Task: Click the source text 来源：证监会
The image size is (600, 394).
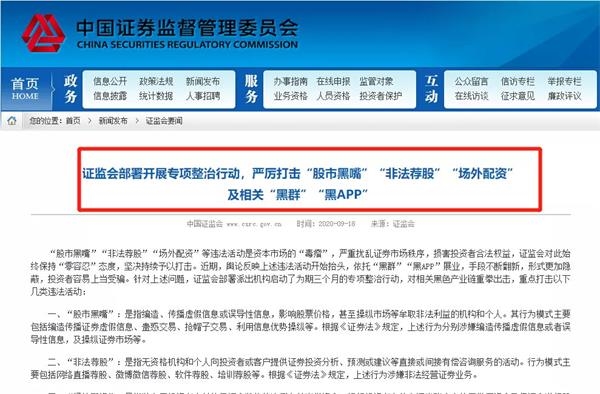Action: pyautogui.click(x=393, y=224)
